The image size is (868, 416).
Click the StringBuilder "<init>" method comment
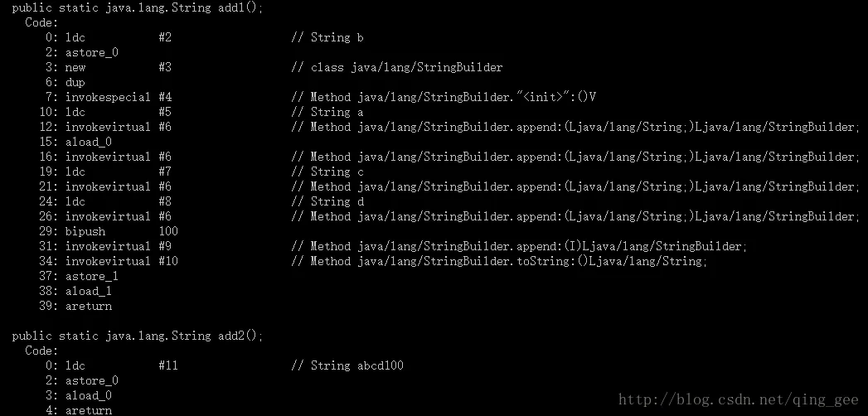point(444,97)
